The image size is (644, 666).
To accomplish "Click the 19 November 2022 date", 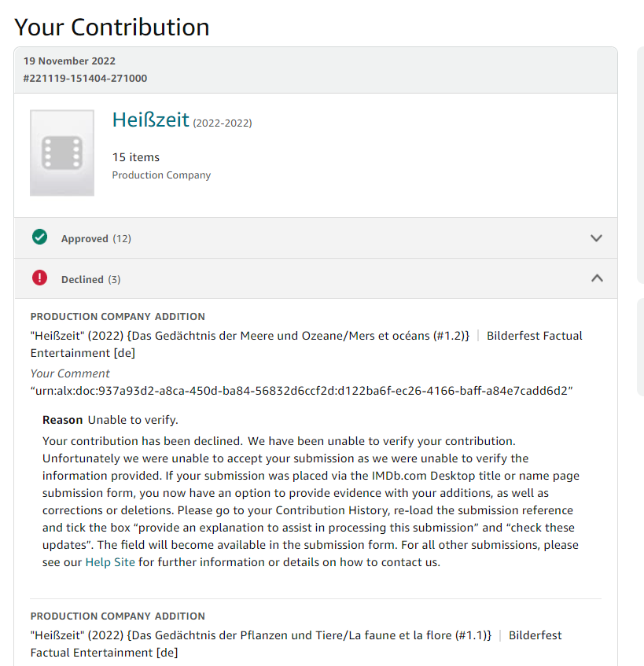I will point(69,61).
